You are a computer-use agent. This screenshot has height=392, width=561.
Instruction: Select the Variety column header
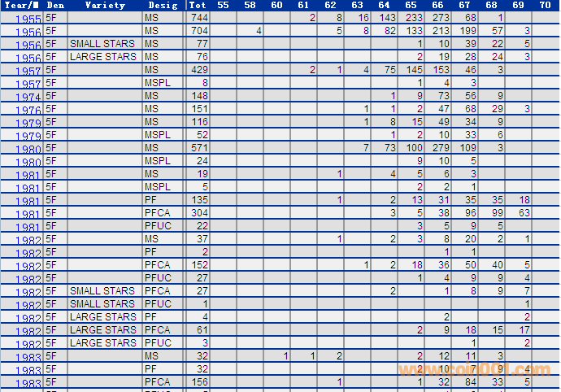coord(105,5)
